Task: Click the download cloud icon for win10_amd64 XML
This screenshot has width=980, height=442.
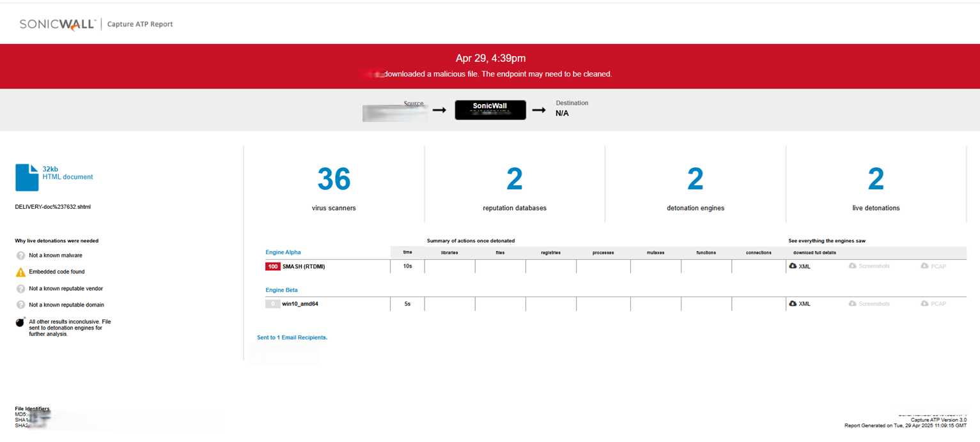Action: (793, 303)
